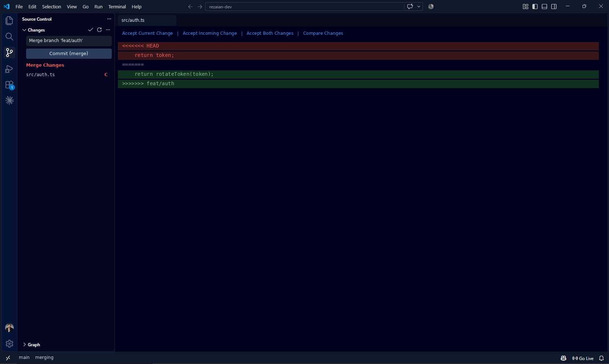
Task: Click the hexagon icon beside the command center
Action: 431,7
